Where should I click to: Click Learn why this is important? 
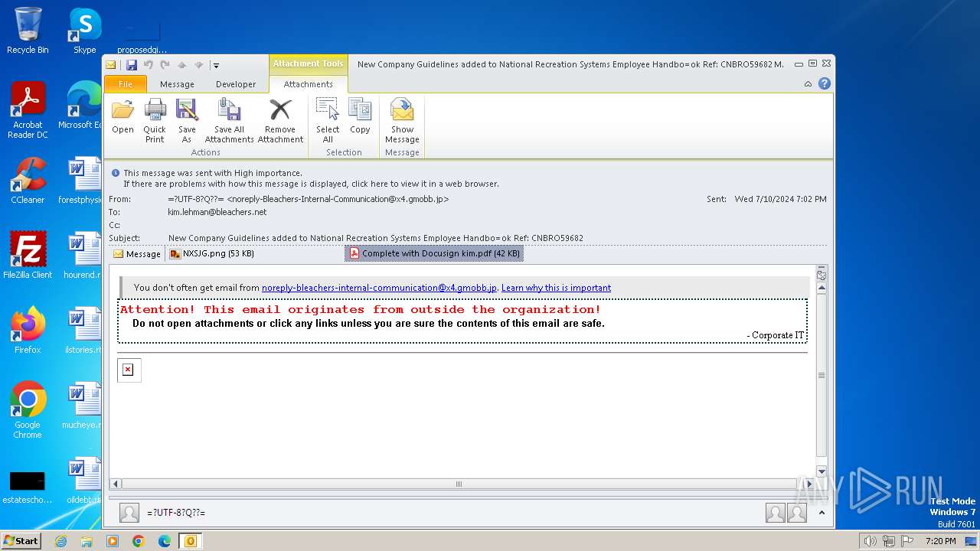[556, 288]
